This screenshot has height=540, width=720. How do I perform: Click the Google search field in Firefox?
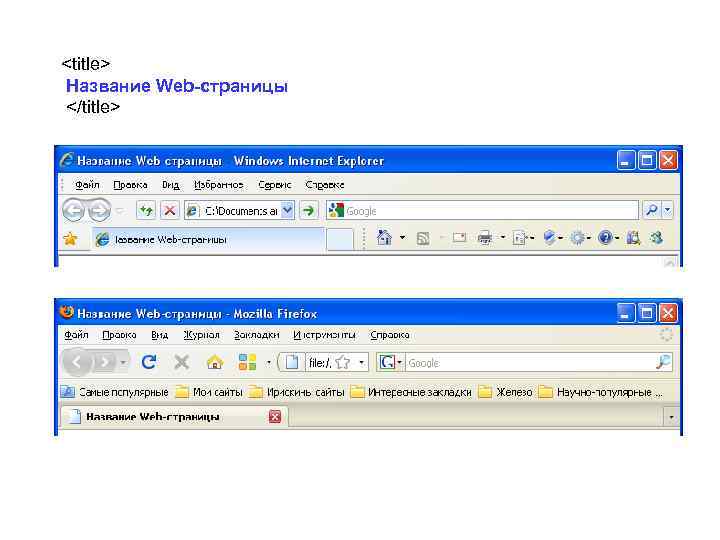pyautogui.click(x=530, y=363)
